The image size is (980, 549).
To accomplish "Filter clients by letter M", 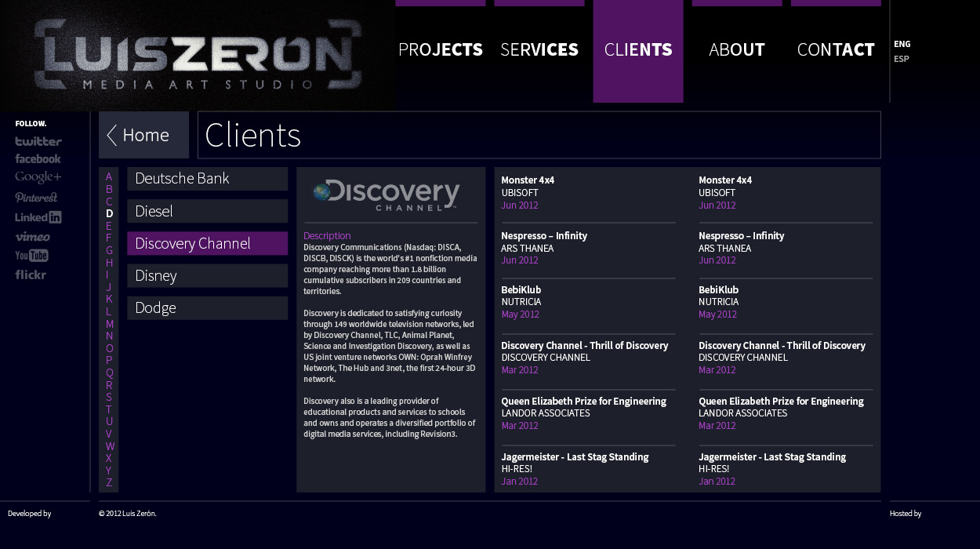I will click(x=109, y=324).
